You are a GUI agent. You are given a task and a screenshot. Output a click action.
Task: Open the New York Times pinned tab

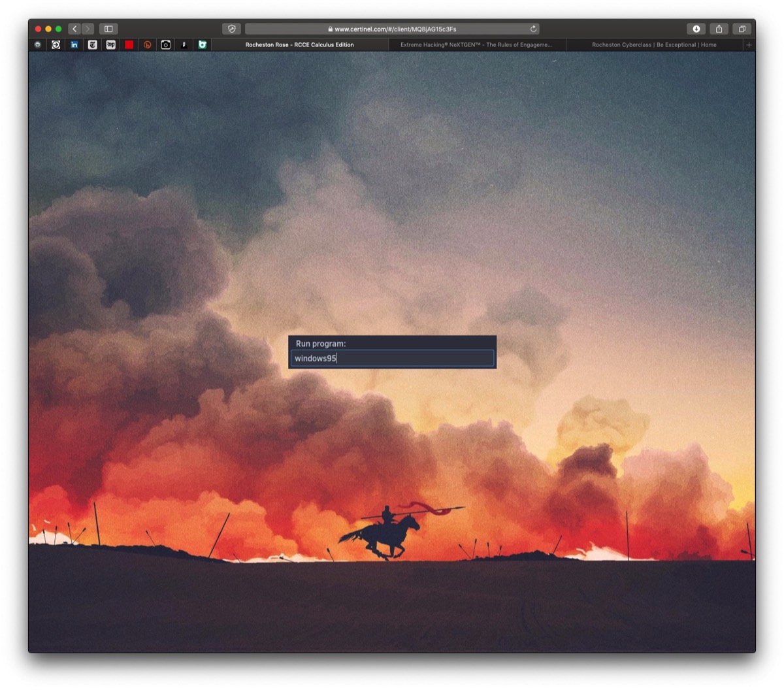click(93, 45)
